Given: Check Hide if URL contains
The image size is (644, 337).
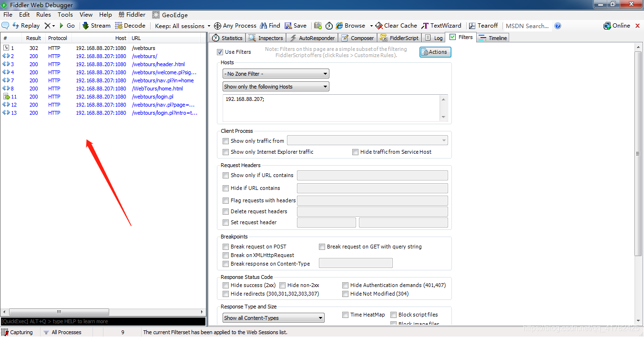Looking at the screenshot, I should click(x=226, y=188).
